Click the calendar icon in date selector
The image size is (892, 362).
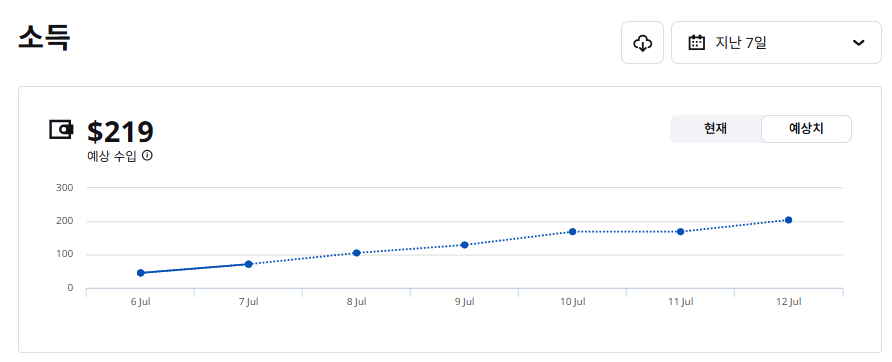(x=696, y=43)
